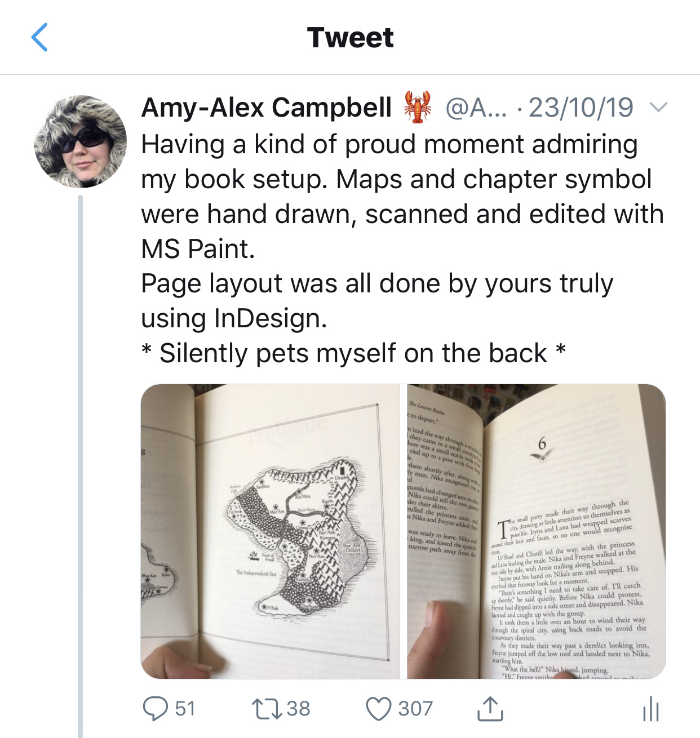Tap the reply speech bubble icon

(155, 708)
